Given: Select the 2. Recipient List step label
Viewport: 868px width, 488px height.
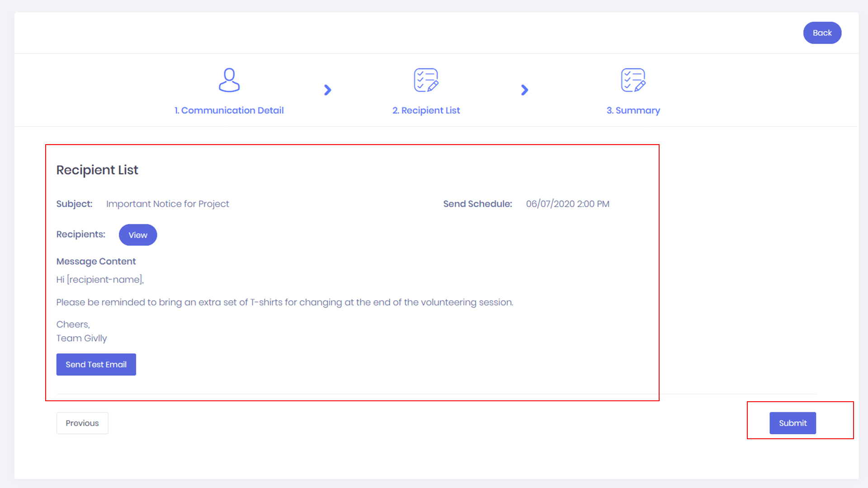Looking at the screenshot, I should click(426, 110).
